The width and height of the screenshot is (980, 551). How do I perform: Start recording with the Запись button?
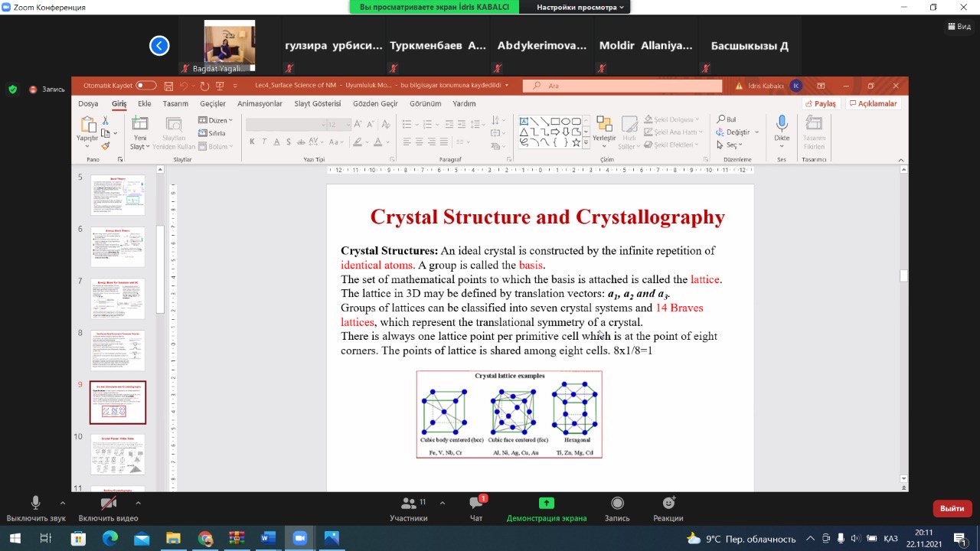pos(617,504)
